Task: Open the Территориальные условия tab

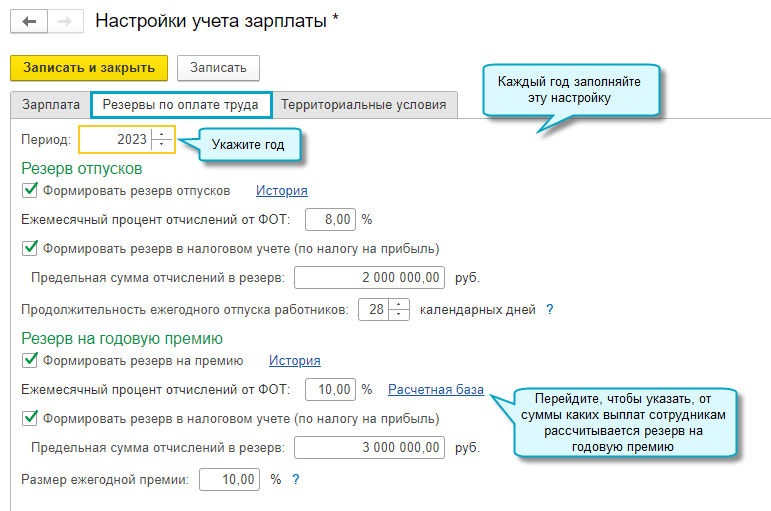Action: (x=365, y=104)
